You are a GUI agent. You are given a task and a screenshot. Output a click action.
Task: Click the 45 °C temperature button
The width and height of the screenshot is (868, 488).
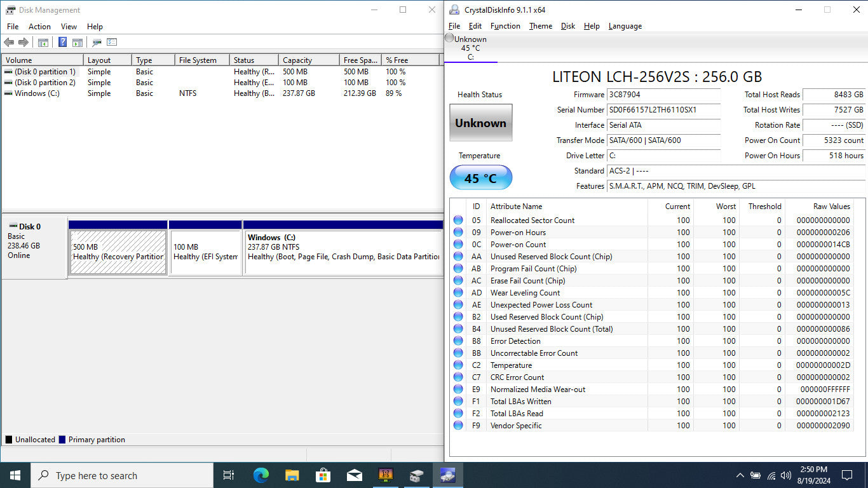tap(480, 178)
